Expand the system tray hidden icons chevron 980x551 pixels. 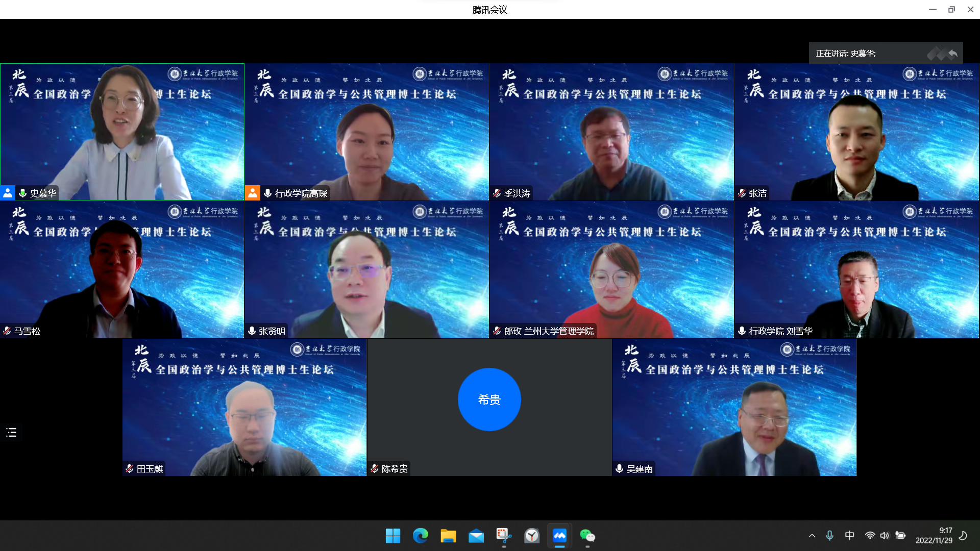pyautogui.click(x=812, y=536)
